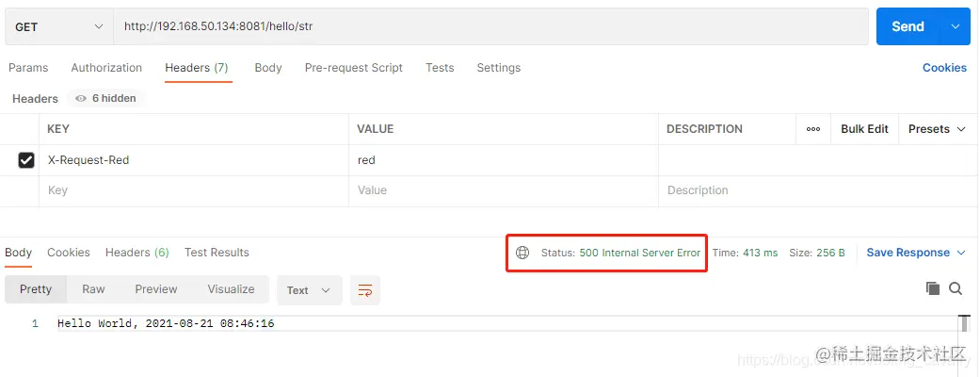Open the request Body tab
Screen dimensions: 980x377
click(x=268, y=68)
